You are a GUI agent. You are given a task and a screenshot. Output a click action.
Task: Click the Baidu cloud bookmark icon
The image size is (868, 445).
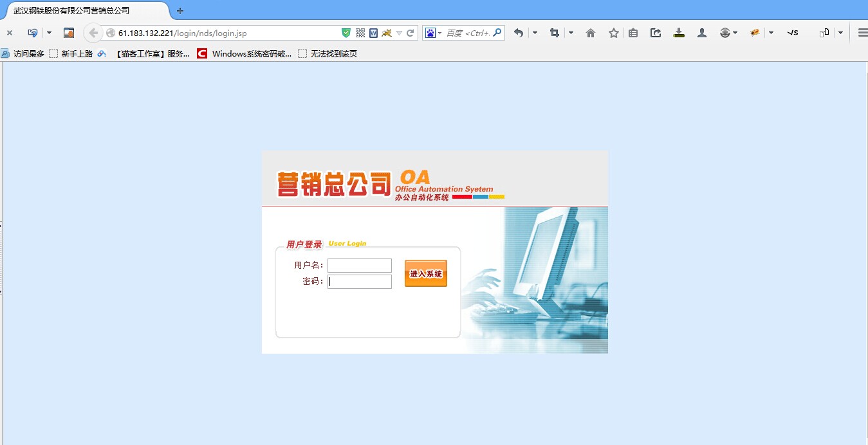pyautogui.click(x=102, y=54)
